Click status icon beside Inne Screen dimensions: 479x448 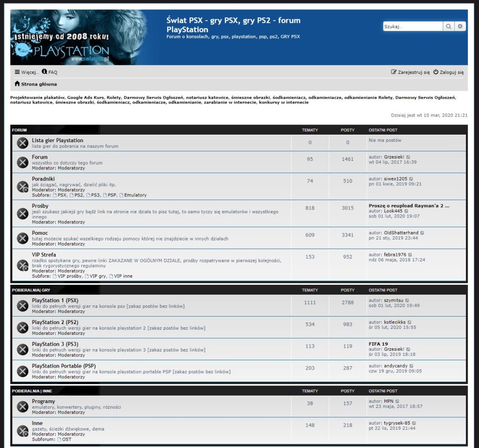tap(22, 431)
